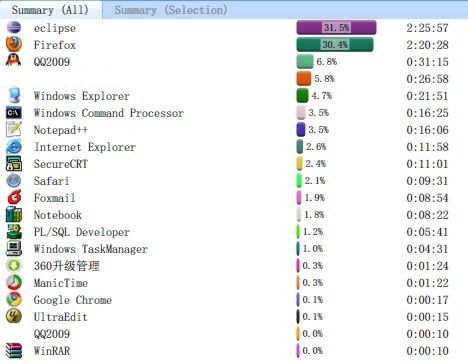
Task: Click the Foxmail duration 0:08:54
Action: tap(427, 198)
